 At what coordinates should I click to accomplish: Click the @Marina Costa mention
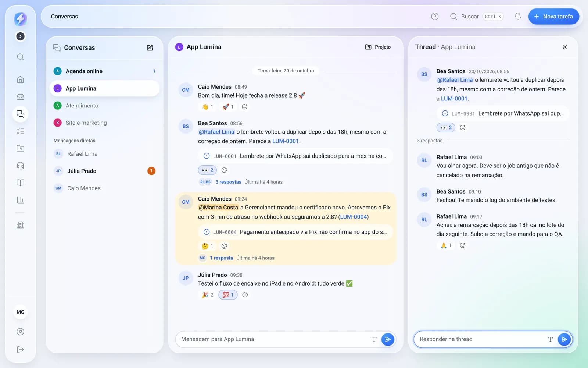pyautogui.click(x=218, y=208)
